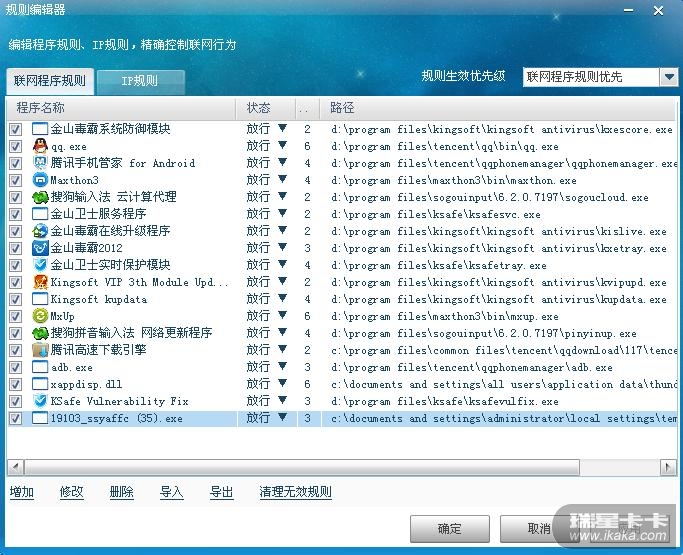The width and height of the screenshot is (683, 555).
Task: Confirm with the 确定 button
Action: (450, 529)
